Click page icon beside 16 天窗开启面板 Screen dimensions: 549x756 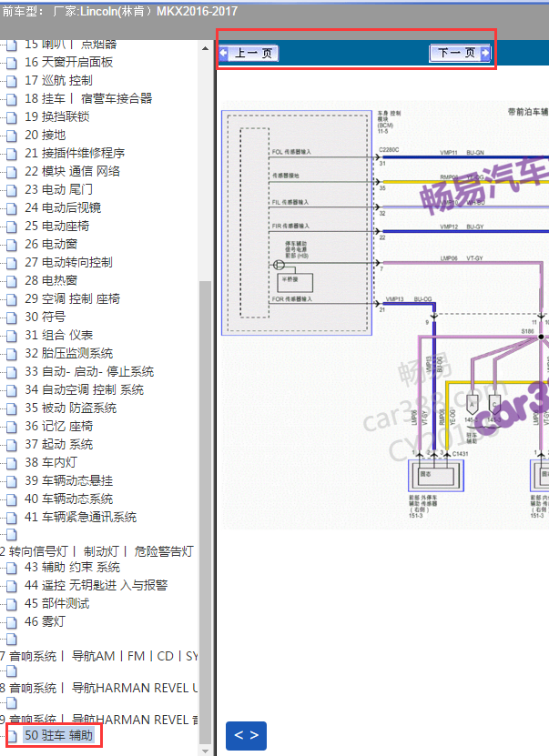click(x=12, y=63)
